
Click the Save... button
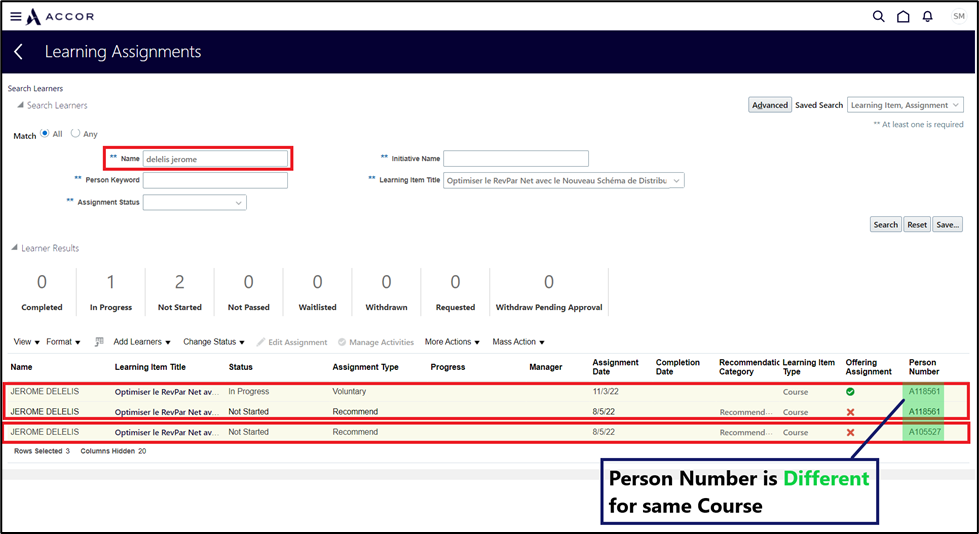coord(947,224)
